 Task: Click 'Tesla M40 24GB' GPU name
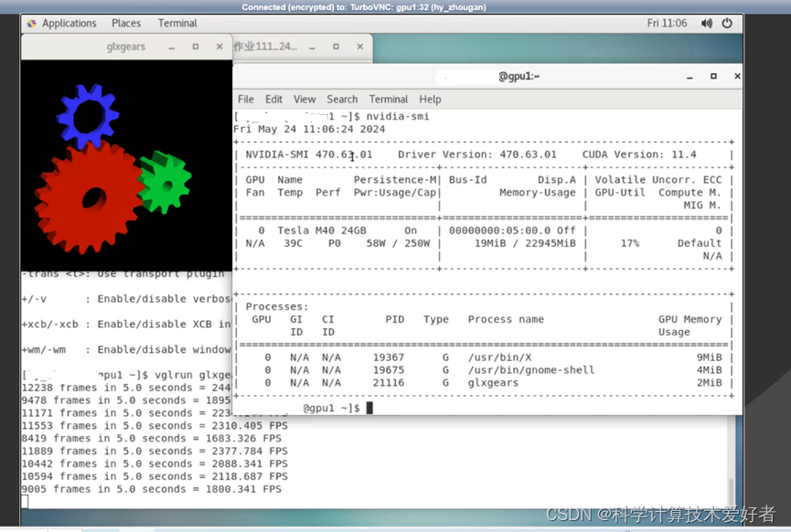(x=322, y=230)
